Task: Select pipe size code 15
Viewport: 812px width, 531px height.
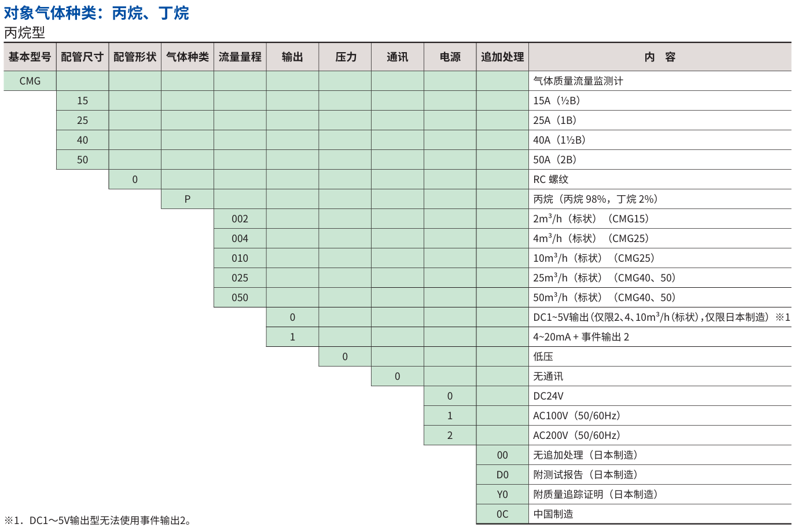Action: (x=82, y=101)
